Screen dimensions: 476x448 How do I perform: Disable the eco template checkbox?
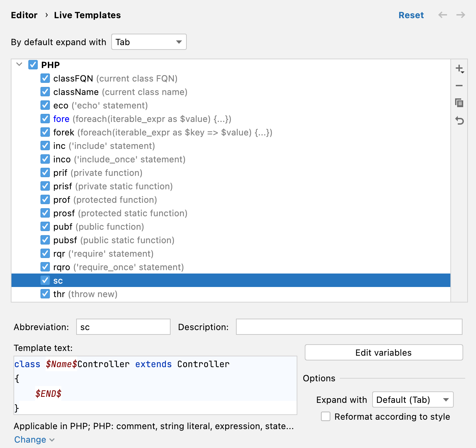pyautogui.click(x=45, y=105)
